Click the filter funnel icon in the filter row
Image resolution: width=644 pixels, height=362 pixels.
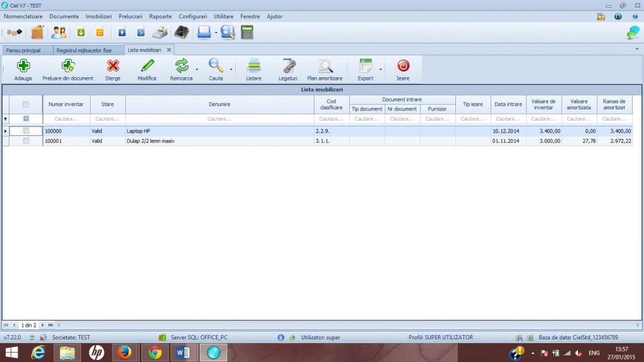click(5, 119)
